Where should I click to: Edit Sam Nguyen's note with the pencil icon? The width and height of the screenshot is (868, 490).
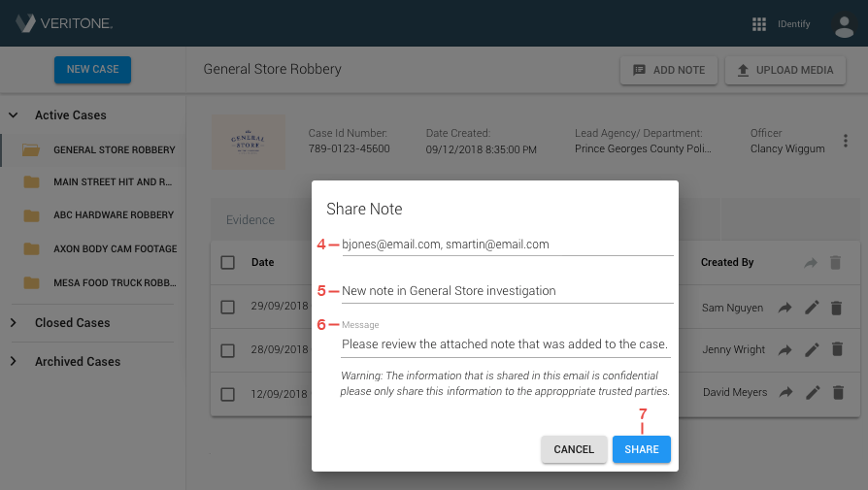[812, 308]
